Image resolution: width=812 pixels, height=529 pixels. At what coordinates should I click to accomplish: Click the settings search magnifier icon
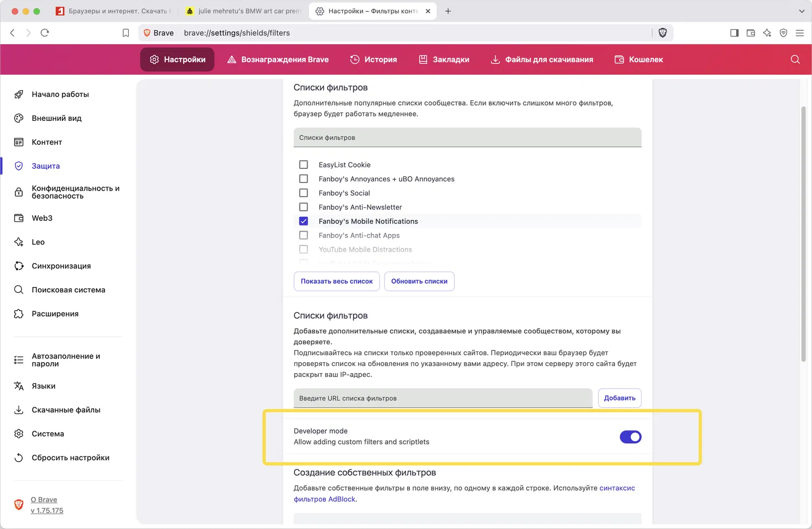click(x=795, y=60)
